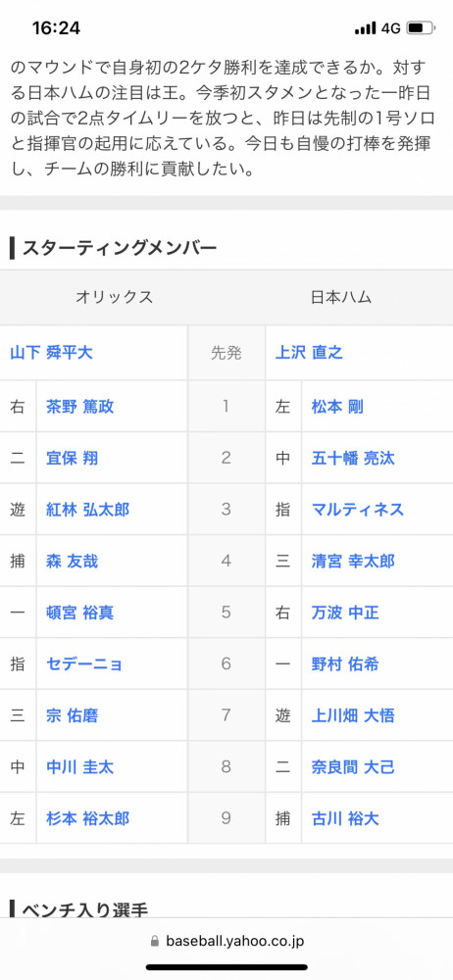Tap the 16:24 clock in status bar

coord(56,28)
